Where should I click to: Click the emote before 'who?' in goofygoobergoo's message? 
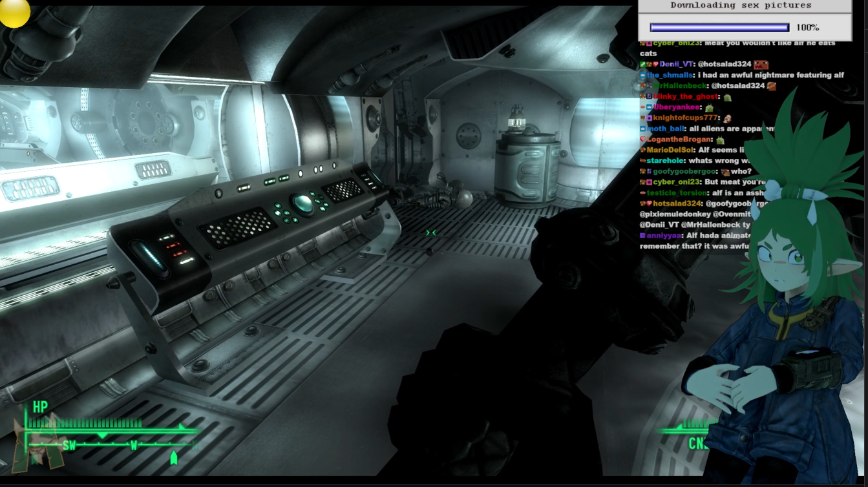pos(725,172)
